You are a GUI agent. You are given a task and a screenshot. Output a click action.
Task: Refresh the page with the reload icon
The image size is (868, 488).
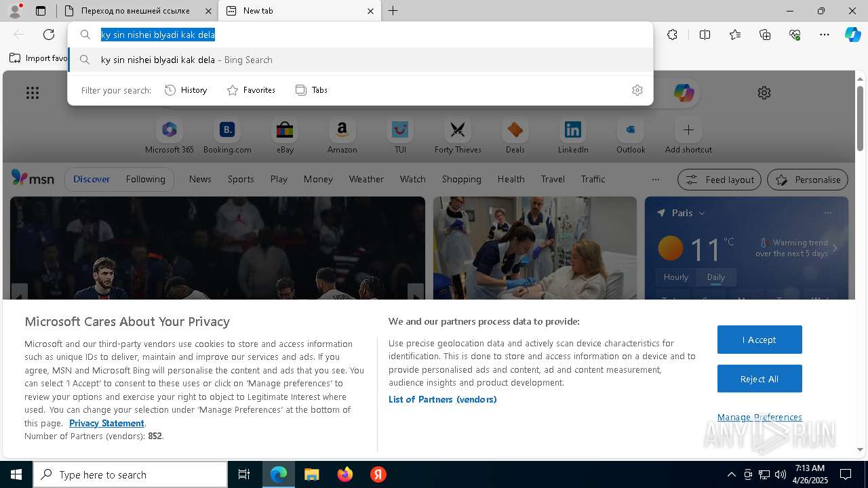49,35
